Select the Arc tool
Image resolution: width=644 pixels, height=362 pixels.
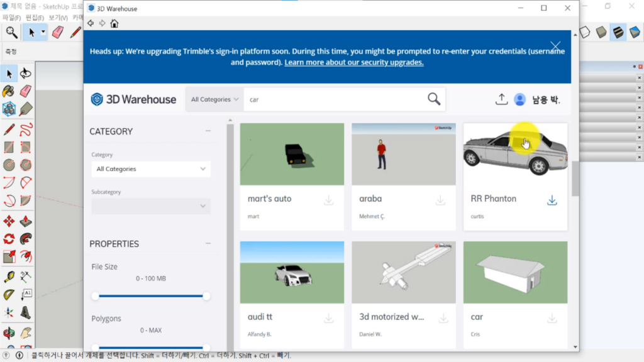coord(9,183)
